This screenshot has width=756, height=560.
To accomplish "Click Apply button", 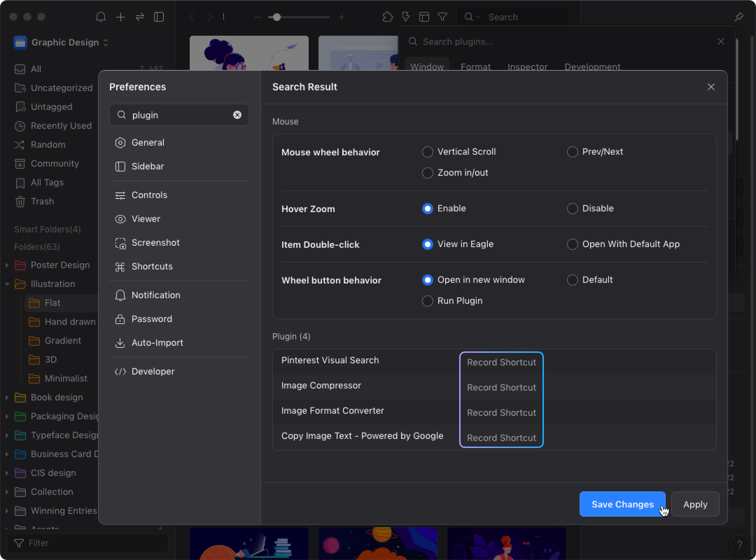I will click(x=695, y=504).
